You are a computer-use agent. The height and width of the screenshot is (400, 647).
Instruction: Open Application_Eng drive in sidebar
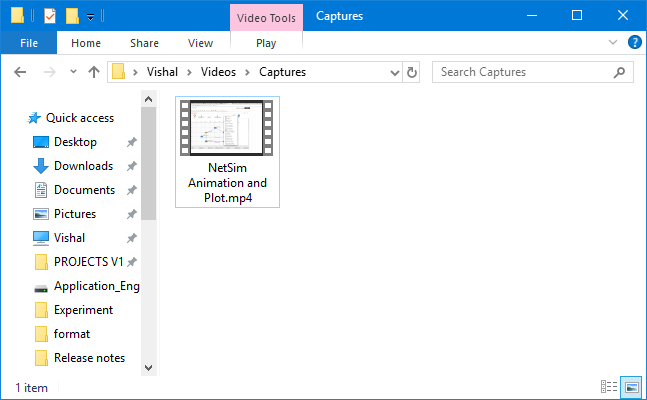click(x=97, y=286)
